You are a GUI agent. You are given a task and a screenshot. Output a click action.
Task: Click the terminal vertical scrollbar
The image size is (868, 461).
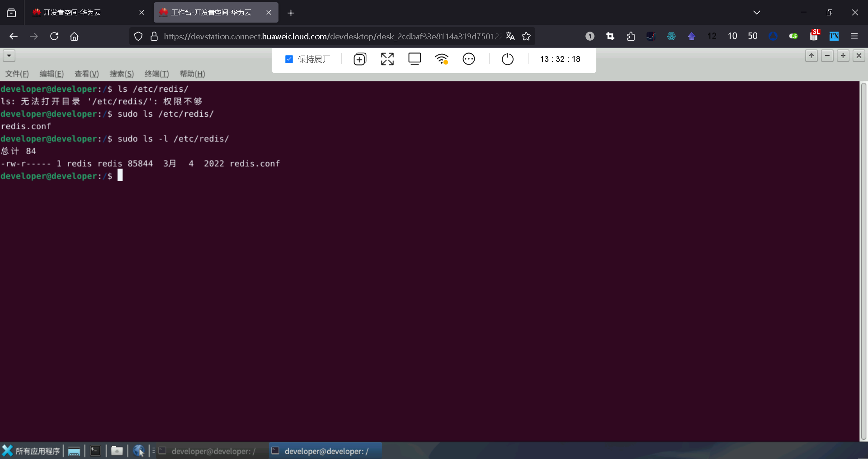(x=863, y=261)
